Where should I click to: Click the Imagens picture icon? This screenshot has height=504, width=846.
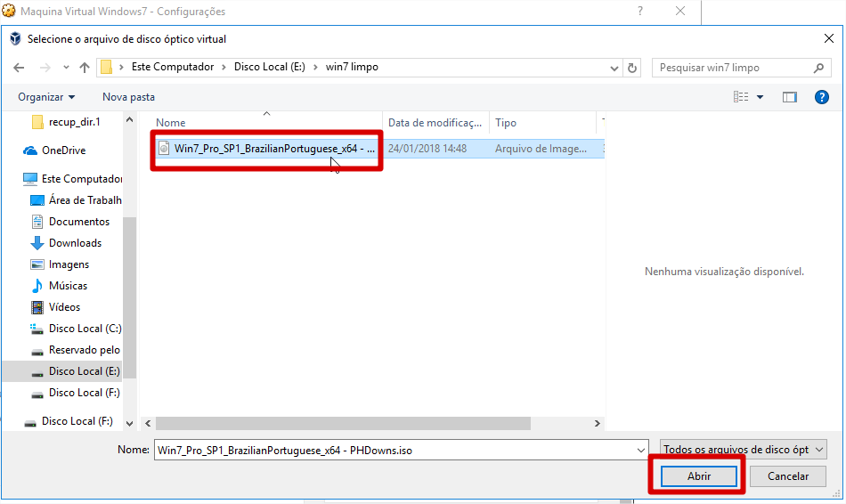point(37,265)
